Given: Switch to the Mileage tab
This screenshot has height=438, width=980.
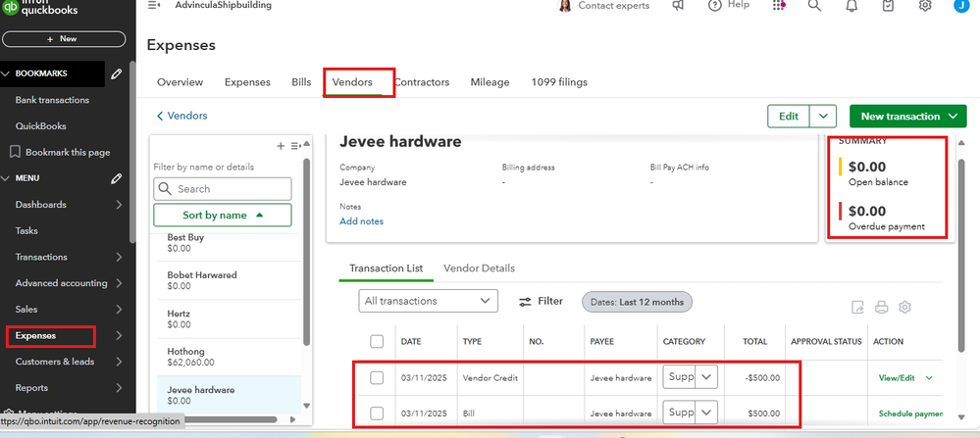Looking at the screenshot, I should click(490, 82).
